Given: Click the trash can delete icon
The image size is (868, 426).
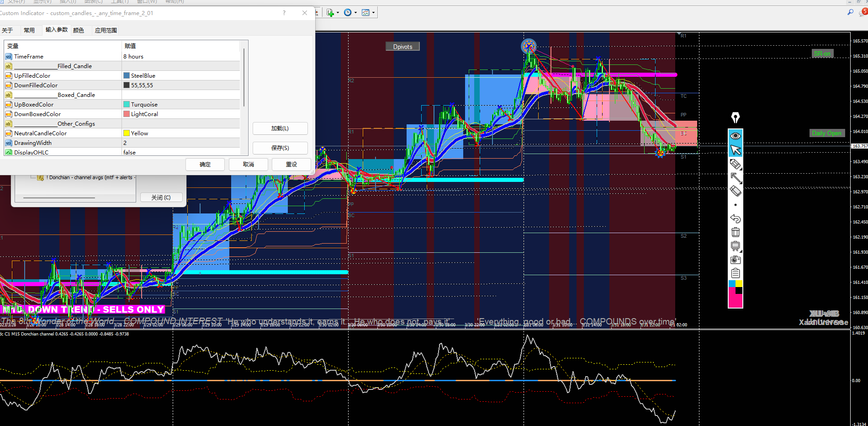Looking at the screenshot, I should click(x=735, y=232).
